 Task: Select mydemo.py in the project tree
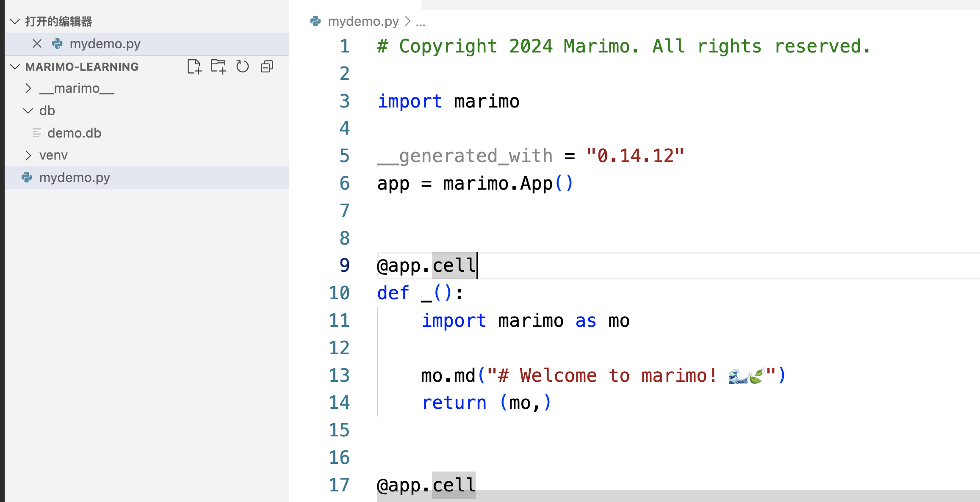pos(75,177)
